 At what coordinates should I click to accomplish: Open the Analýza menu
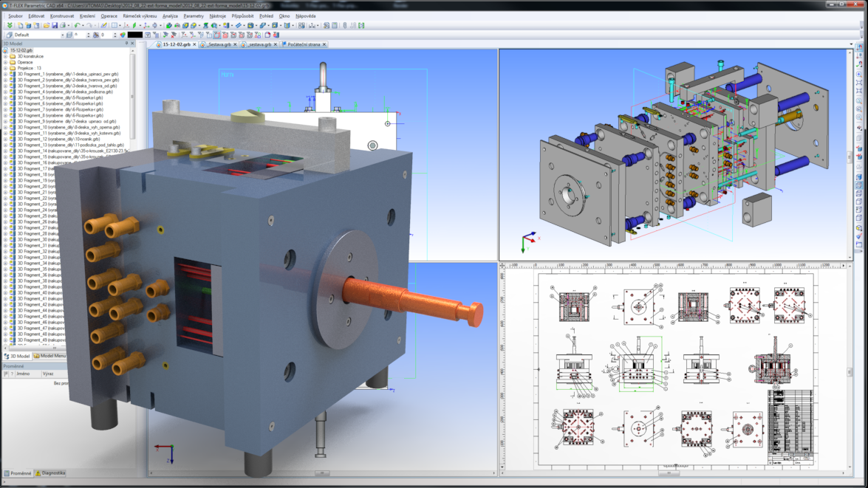click(170, 16)
